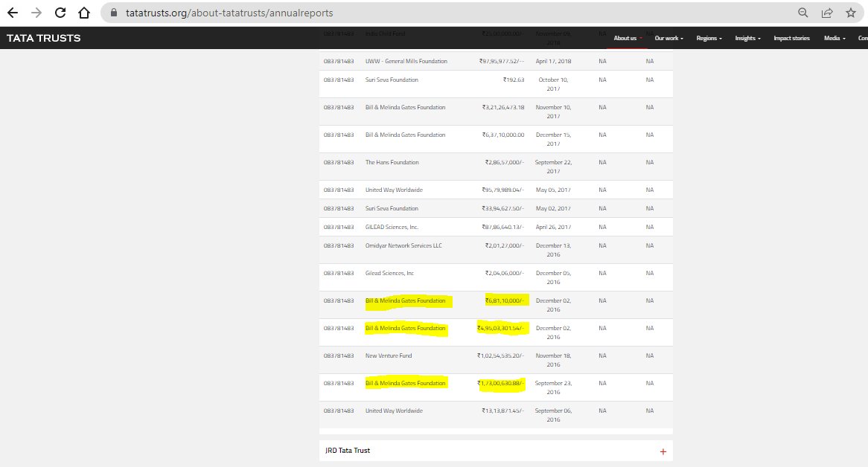Select Suri Seva Foundation dated May 02, 2017

392,209
